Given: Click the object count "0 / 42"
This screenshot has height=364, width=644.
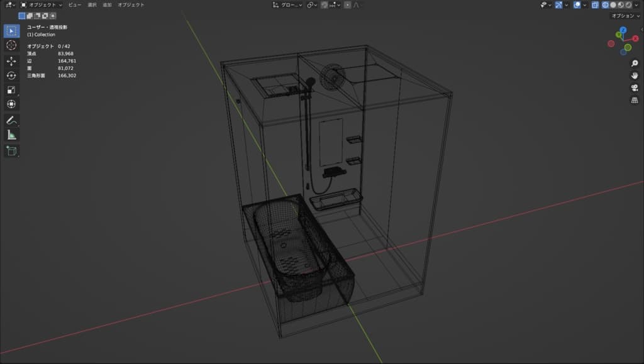Looking at the screenshot, I should [x=64, y=47].
